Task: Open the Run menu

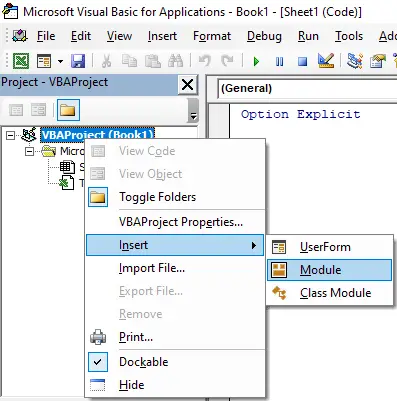Action: coord(308,36)
